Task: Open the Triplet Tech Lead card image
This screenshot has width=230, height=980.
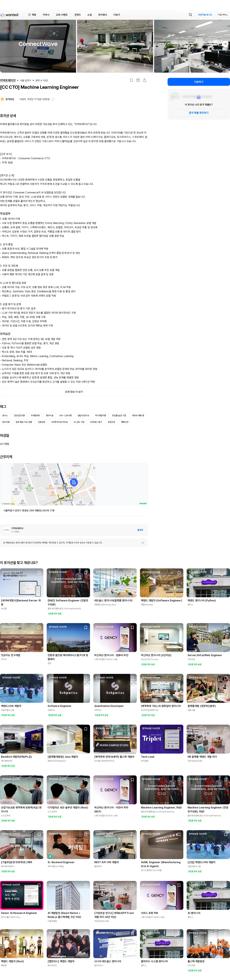Action: [161, 739]
